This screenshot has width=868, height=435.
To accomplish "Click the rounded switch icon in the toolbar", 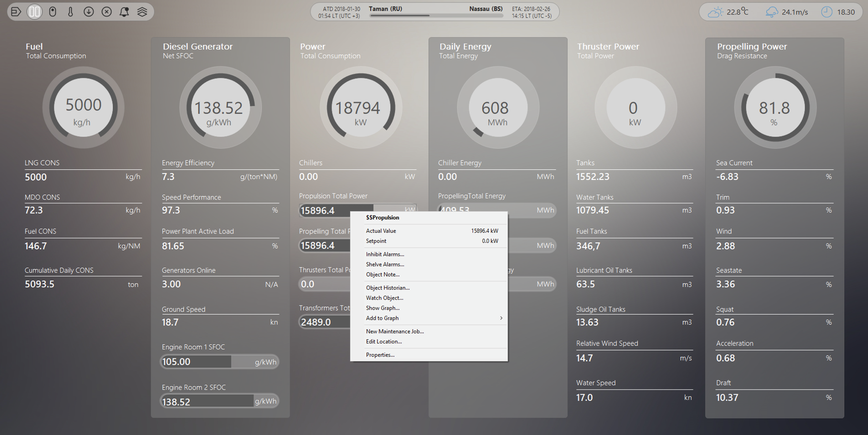I will click(x=53, y=12).
